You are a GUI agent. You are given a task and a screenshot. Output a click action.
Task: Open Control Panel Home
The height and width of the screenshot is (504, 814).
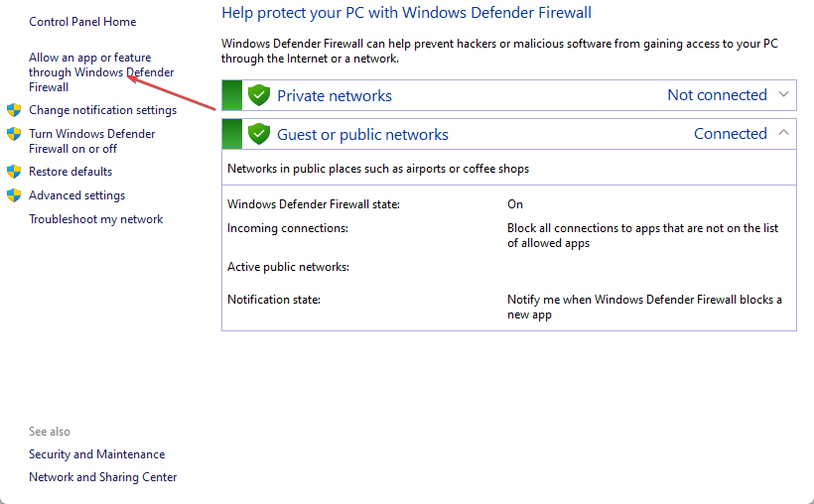tap(82, 22)
